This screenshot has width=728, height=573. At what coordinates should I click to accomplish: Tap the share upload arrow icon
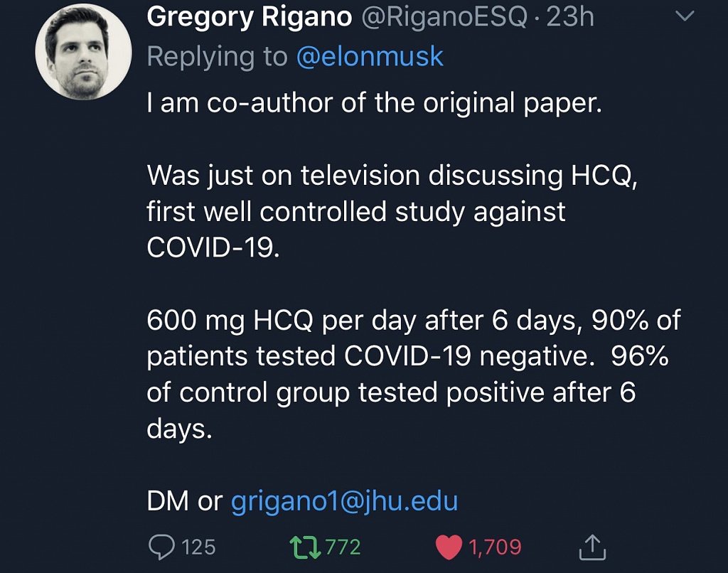coord(592,547)
